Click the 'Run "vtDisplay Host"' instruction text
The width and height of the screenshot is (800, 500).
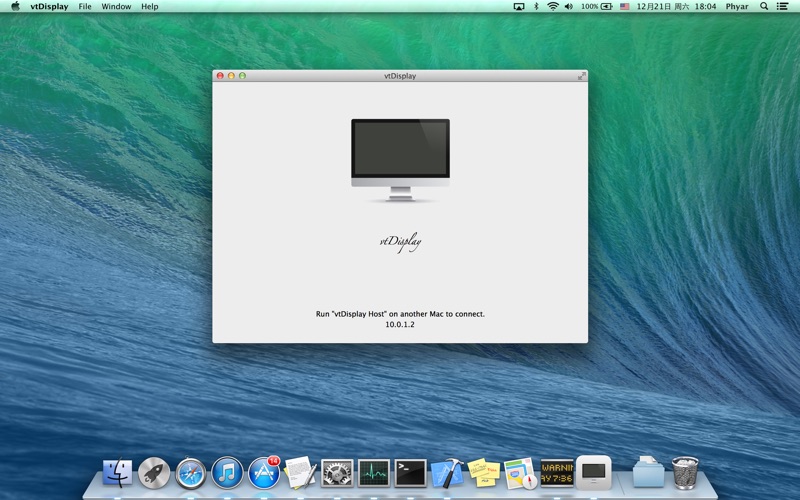(400, 314)
